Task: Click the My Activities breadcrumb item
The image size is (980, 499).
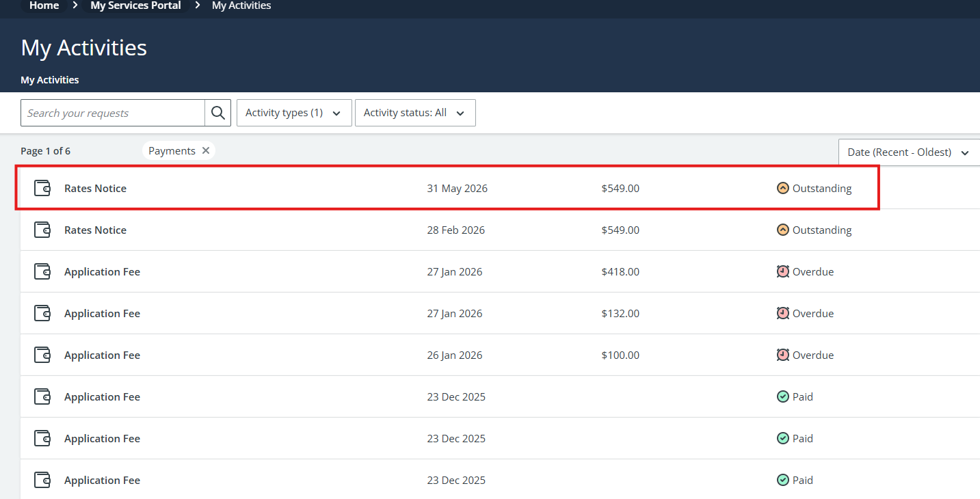Action: pos(241,5)
